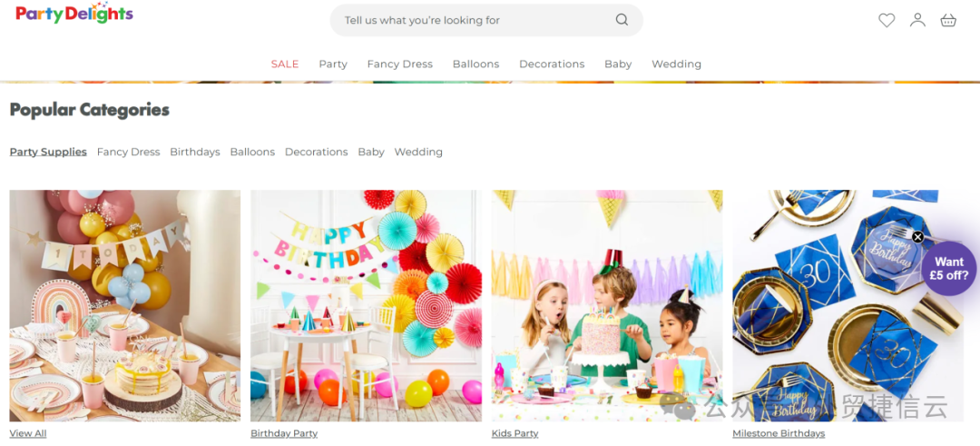
Task: Open Baby in main navigation
Action: pos(618,64)
